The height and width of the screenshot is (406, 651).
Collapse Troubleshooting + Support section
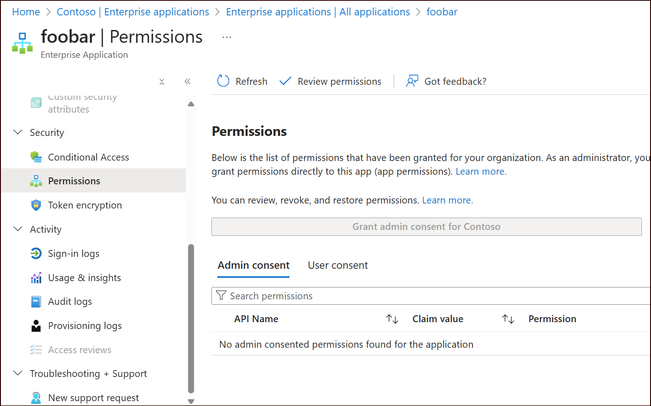coord(17,374)
